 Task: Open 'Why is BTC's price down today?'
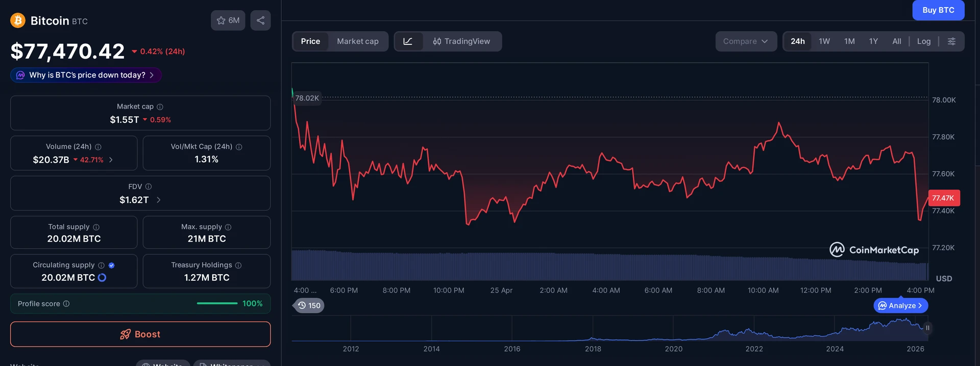click(x=86, y=75)
